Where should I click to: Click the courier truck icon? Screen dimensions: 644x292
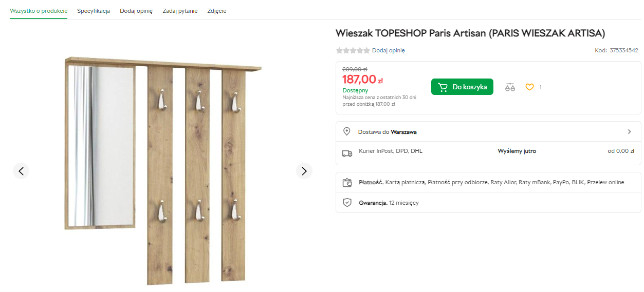point(347,153)
